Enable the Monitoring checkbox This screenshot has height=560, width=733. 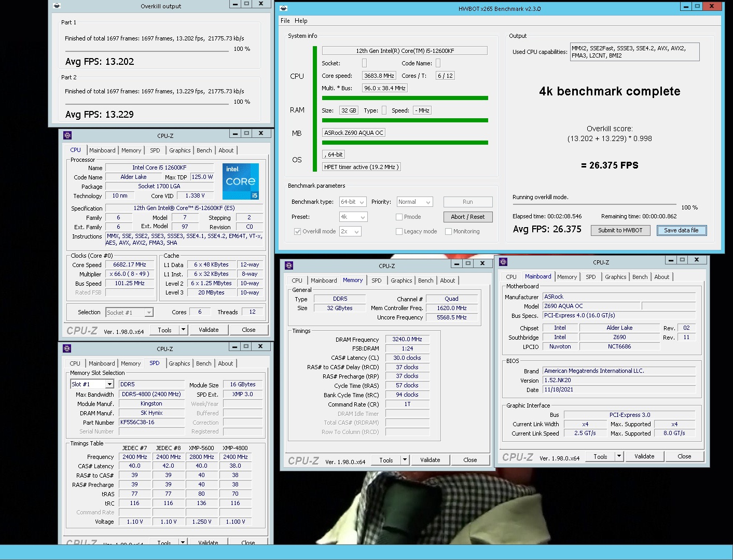tap(448, 231)
